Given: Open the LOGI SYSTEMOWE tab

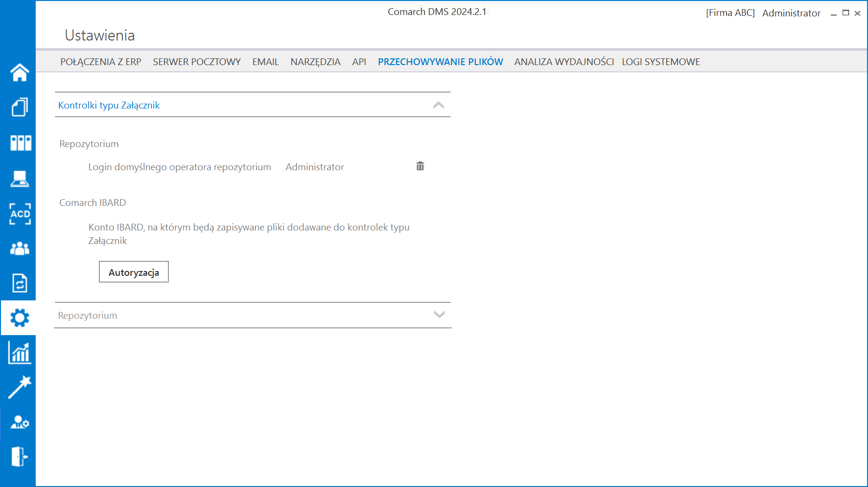Looking at the screenshot, I should (661, 62).
